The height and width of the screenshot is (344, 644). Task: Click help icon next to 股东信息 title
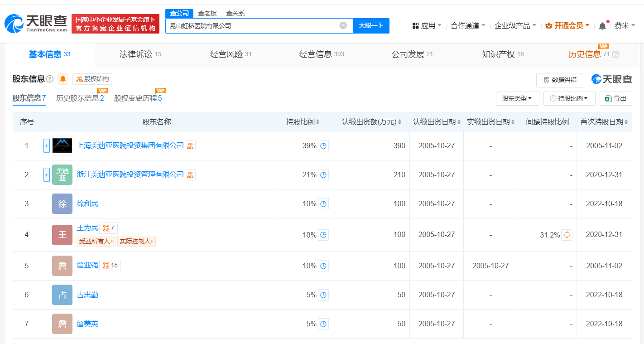[x=50, y=79]
